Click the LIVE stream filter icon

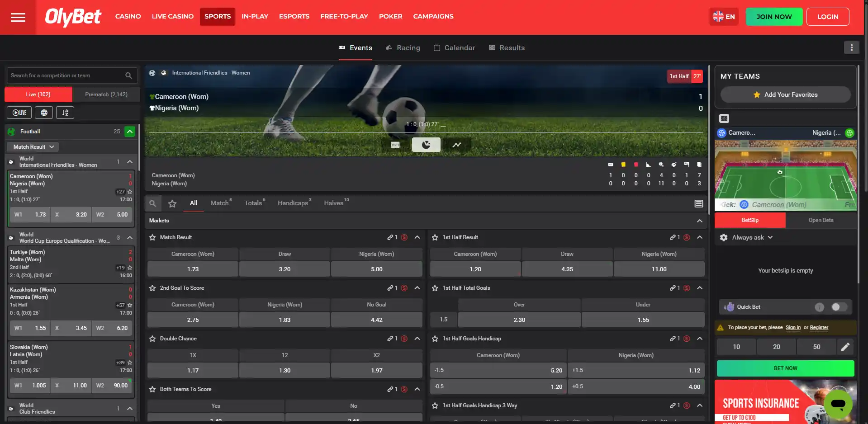[x=19, y=113]
